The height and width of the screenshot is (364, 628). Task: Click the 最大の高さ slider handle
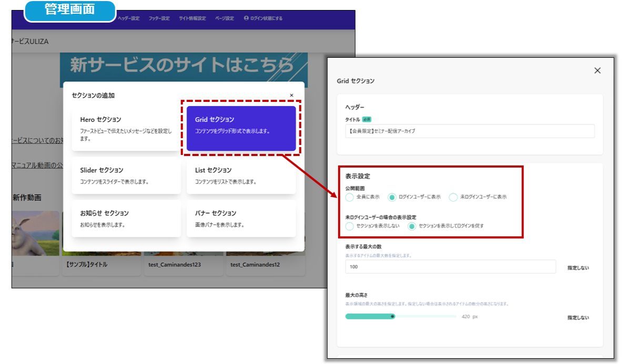[392, 316]
